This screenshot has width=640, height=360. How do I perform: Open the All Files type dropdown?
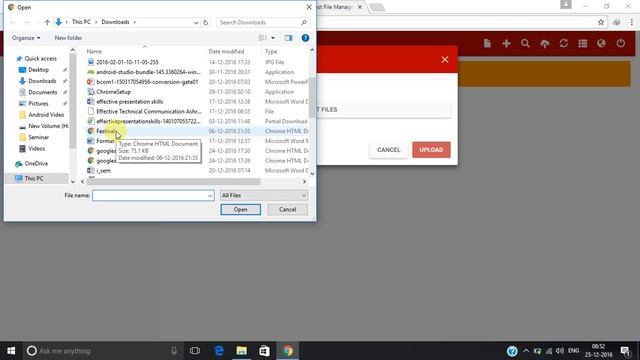(x=264, y=196)
